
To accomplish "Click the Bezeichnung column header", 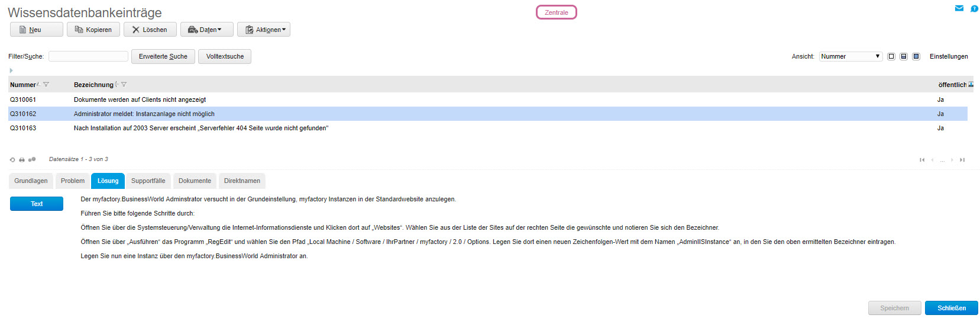I will point(93,85).
